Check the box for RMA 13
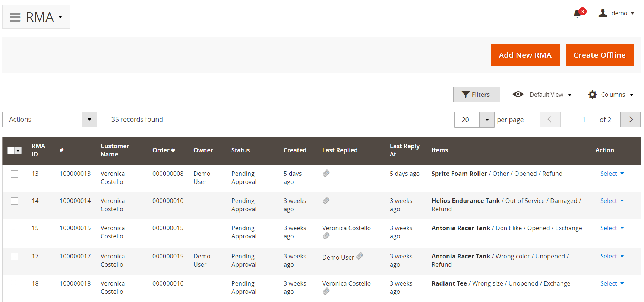 [15, 174]
